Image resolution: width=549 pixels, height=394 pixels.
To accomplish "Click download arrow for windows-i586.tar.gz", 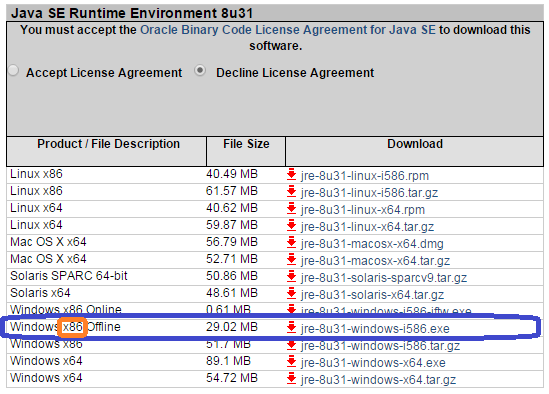I will click(x=291, y=345).
